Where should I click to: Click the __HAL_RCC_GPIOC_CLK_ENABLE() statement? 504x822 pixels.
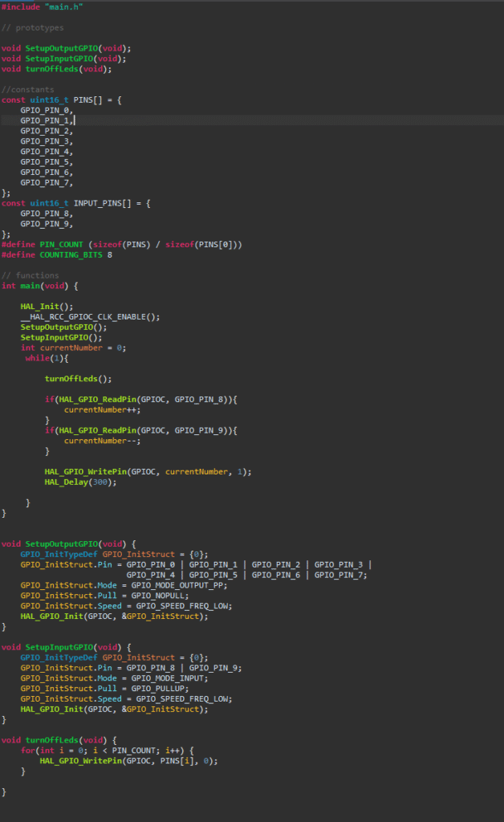pos(90,316)
